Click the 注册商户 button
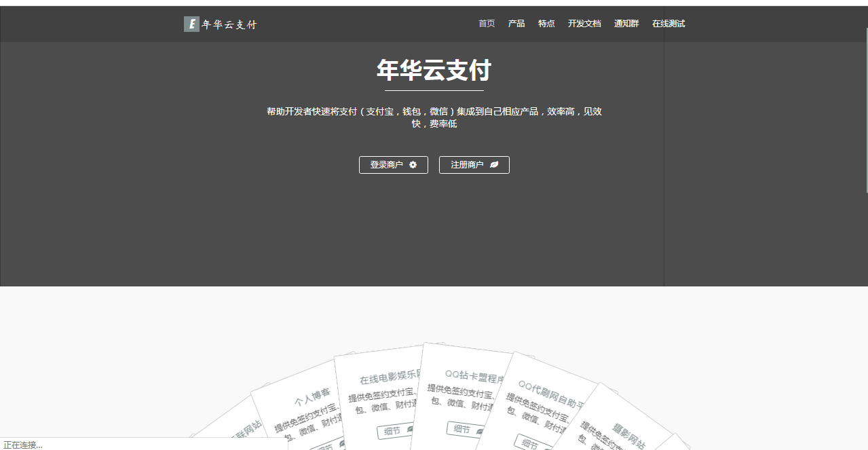 click(x=474, y=164)
